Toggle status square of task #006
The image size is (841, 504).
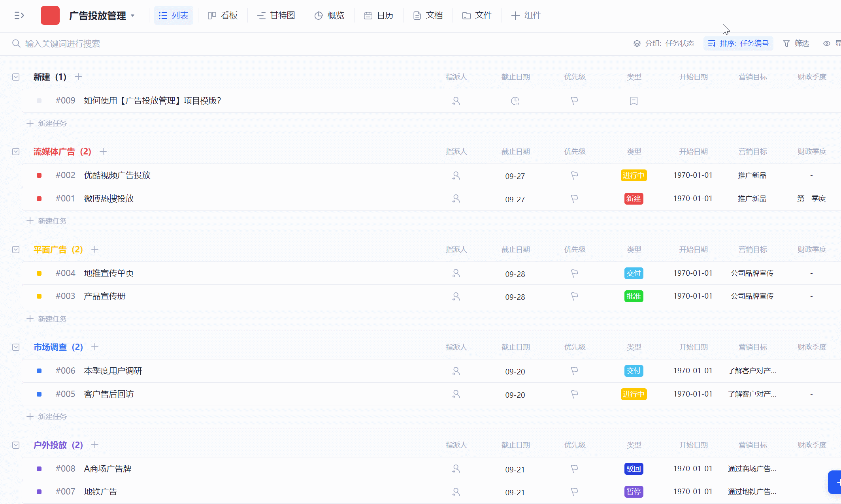pyautogui.click(x=39, y=371)
